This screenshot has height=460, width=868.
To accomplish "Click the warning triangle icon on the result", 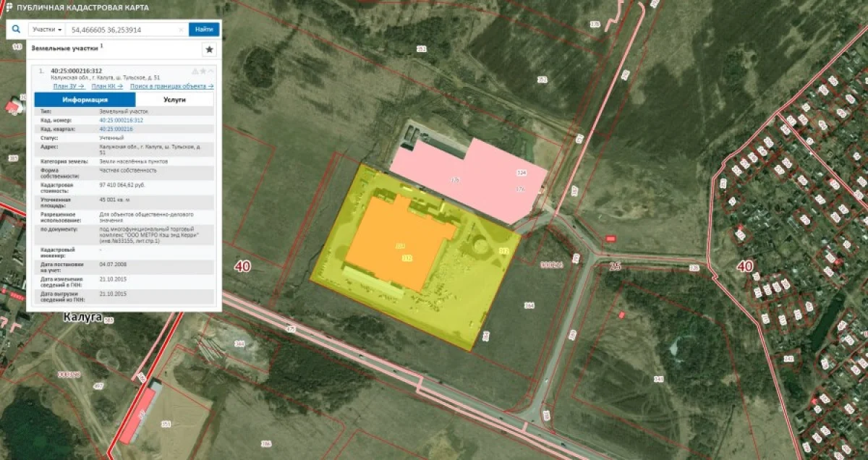I will (195, 70).
